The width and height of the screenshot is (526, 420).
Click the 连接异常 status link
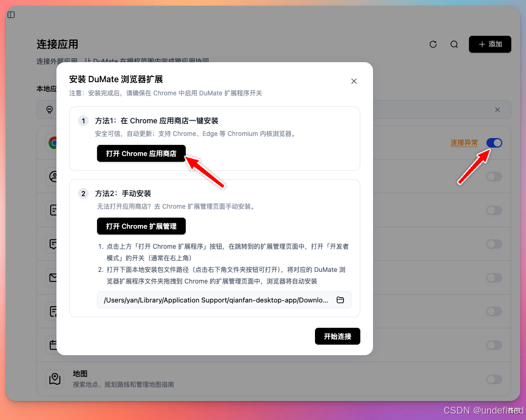(x=464, y=143)
